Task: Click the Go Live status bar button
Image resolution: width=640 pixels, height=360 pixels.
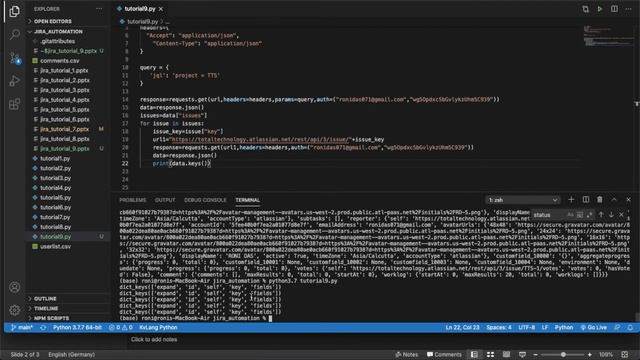Action: pyautogui.click(x=593, y=327)
